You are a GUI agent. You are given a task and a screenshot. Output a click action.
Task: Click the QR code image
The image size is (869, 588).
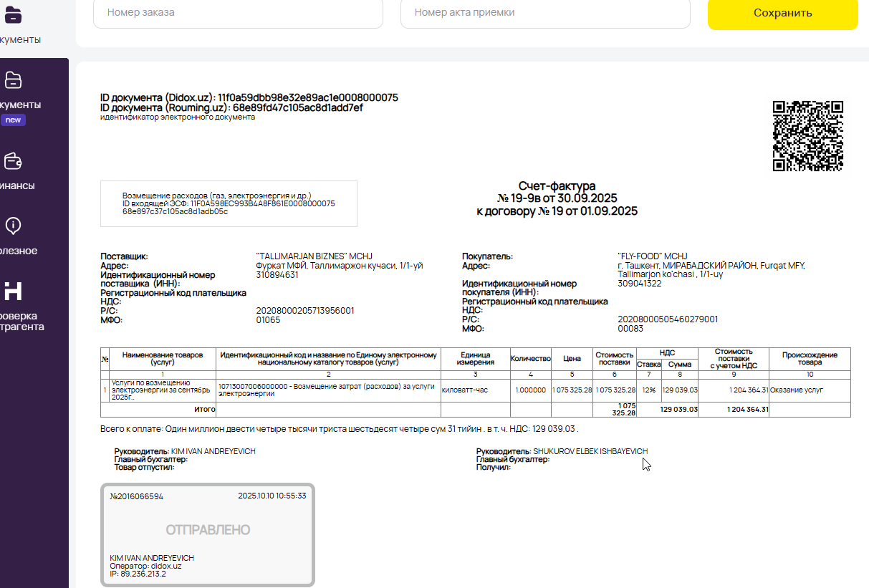[807, 136]
